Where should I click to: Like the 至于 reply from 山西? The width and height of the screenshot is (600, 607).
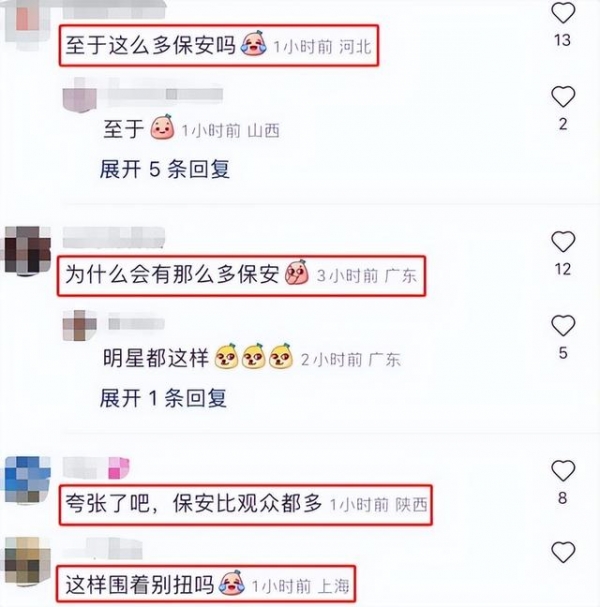(x=563, y=97)
